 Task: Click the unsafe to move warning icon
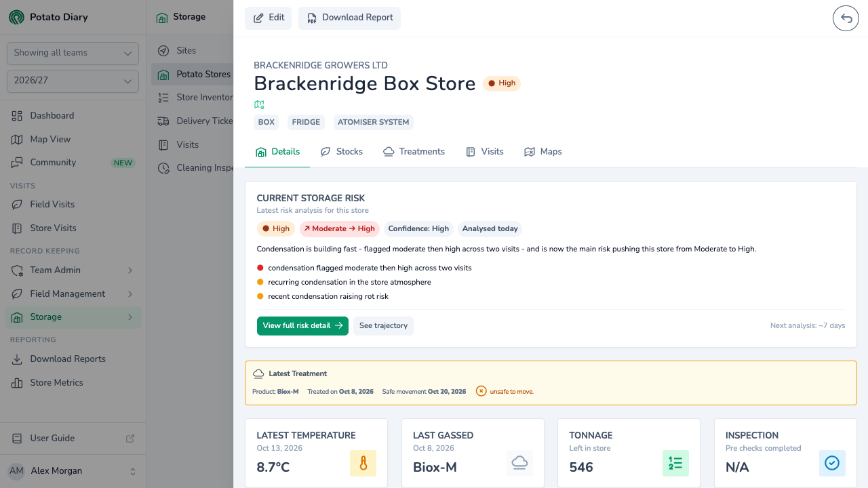tap(481, 391)
